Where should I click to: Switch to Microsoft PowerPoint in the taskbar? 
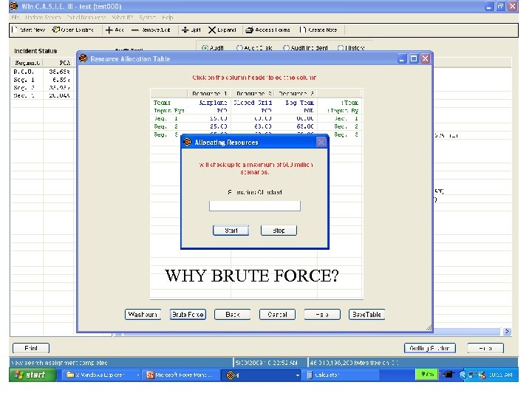pyautogui.click(x=180, y=375)
